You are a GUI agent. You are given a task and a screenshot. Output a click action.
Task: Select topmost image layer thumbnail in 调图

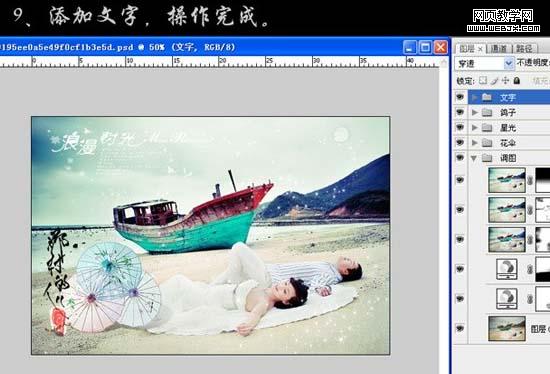[507, 180]
